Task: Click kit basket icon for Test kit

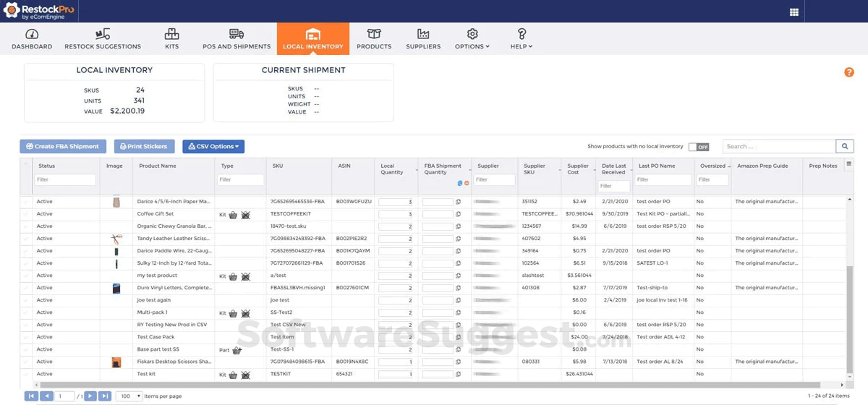Action: click(233, 375)
